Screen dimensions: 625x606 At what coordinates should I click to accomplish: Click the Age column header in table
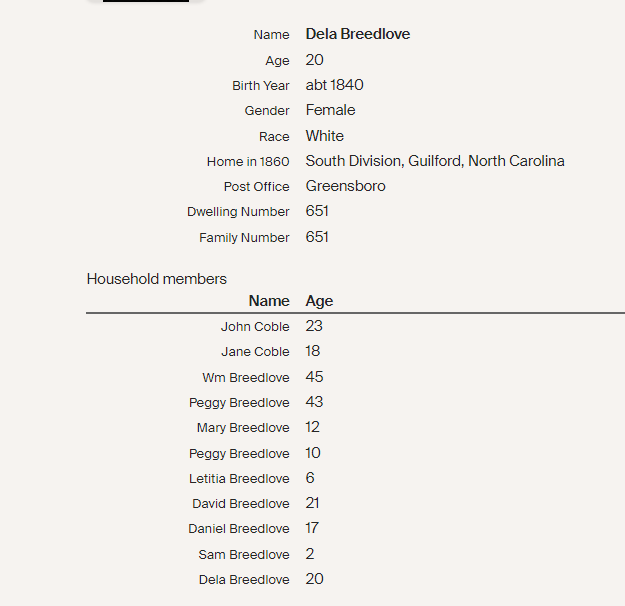click(320, 301)
